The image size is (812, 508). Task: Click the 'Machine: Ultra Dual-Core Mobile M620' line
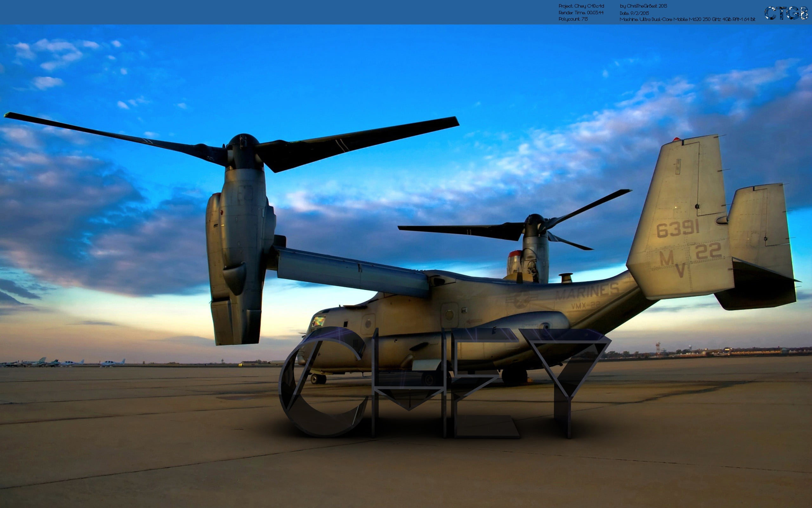[x=688, y=19]
